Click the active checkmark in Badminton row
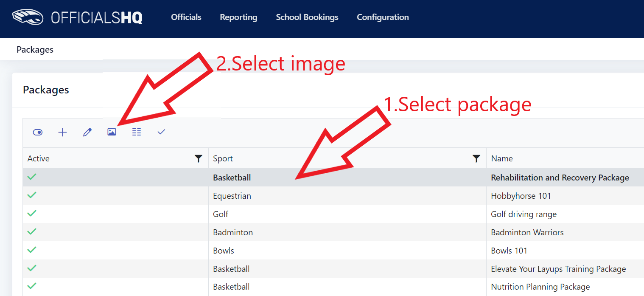This screenshot has height=296, width=644. click(x=32, y=232)
